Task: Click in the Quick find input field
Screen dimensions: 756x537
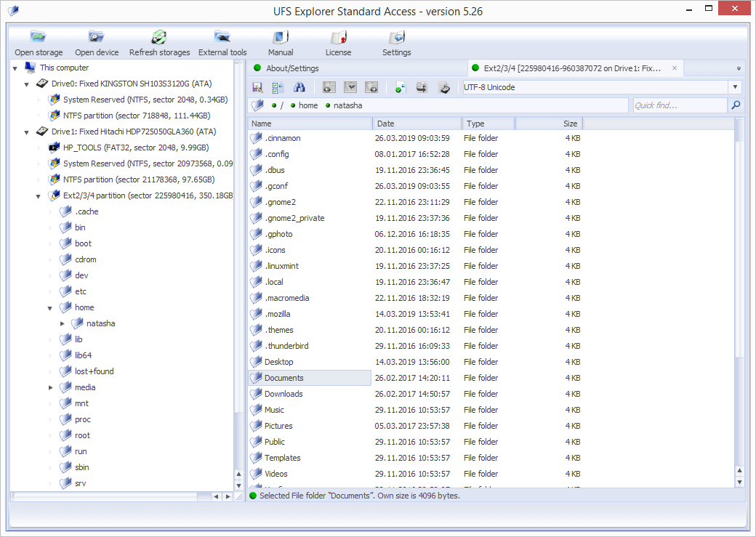Action: point(678,106)
